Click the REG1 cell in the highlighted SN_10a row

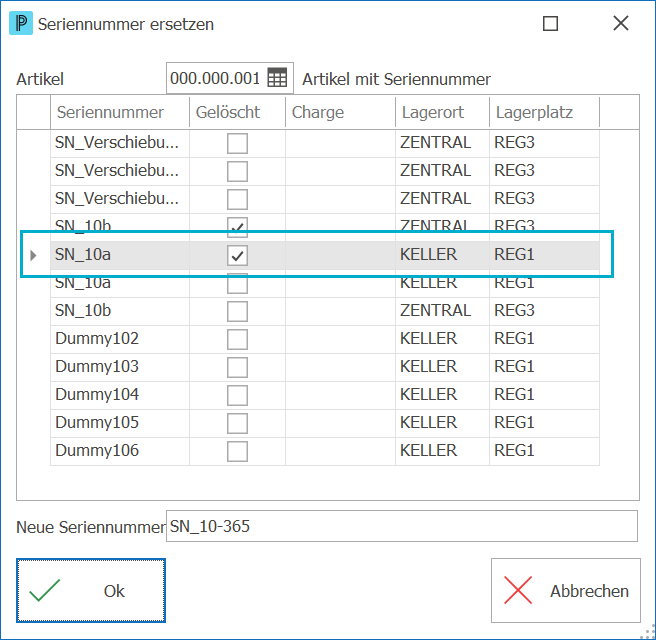pyautogui.click(x=544, y=255)
